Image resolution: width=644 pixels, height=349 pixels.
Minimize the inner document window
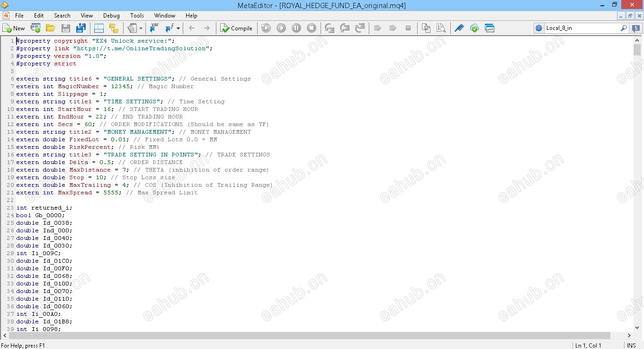pyautogui.click(x=621, y=16)
